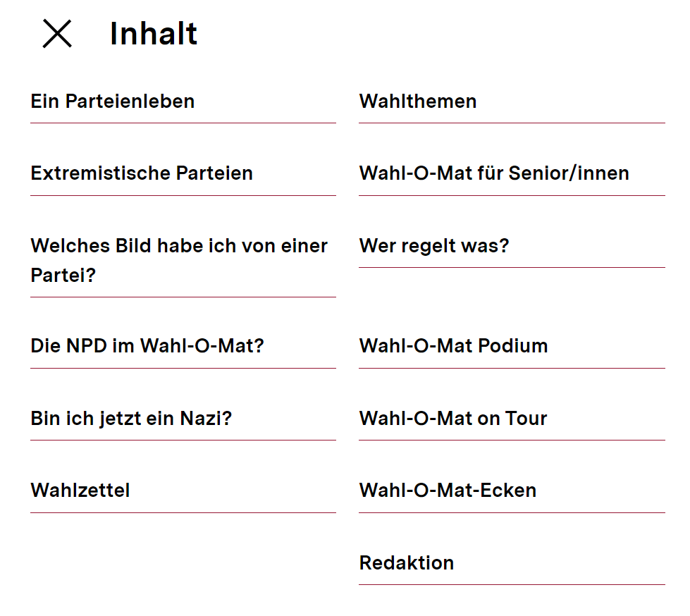Open the Bin ich jetzt ein Nazi? page

pyautogui.click(x=131, y=419)
